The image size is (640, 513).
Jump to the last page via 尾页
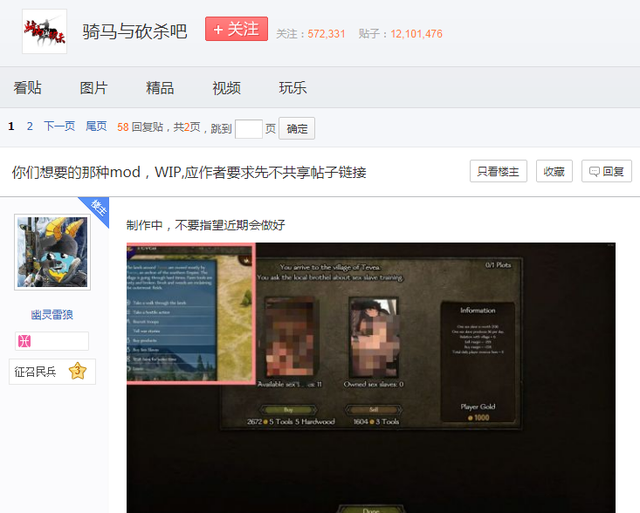96,127
